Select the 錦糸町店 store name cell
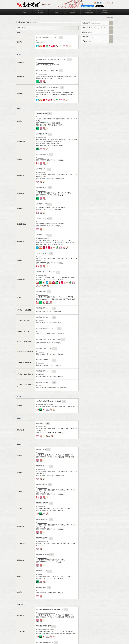Screen dimensions: 129x644 (x=26, y=42)
